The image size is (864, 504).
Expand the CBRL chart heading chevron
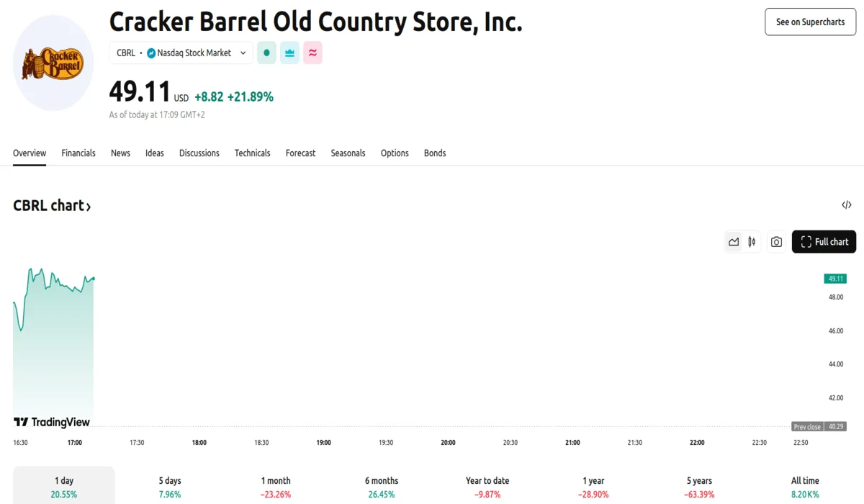click(89, 207)
